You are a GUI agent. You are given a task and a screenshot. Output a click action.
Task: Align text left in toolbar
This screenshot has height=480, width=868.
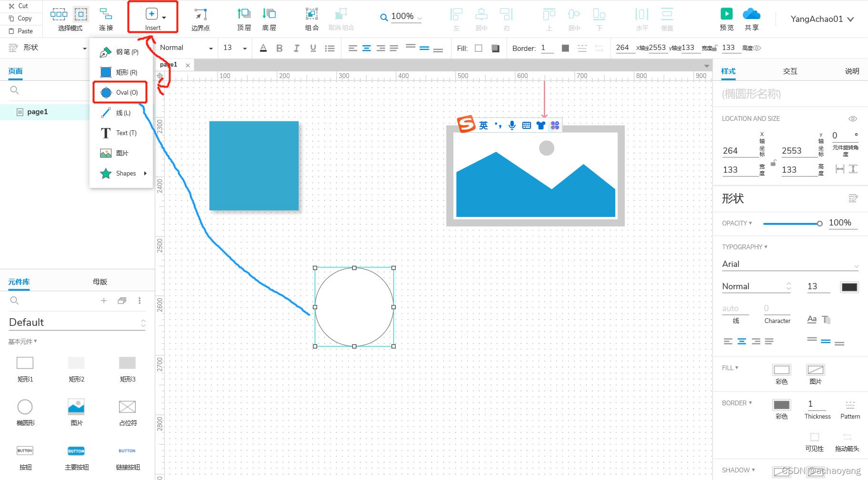pyautogui.click(x=353, y=48)
